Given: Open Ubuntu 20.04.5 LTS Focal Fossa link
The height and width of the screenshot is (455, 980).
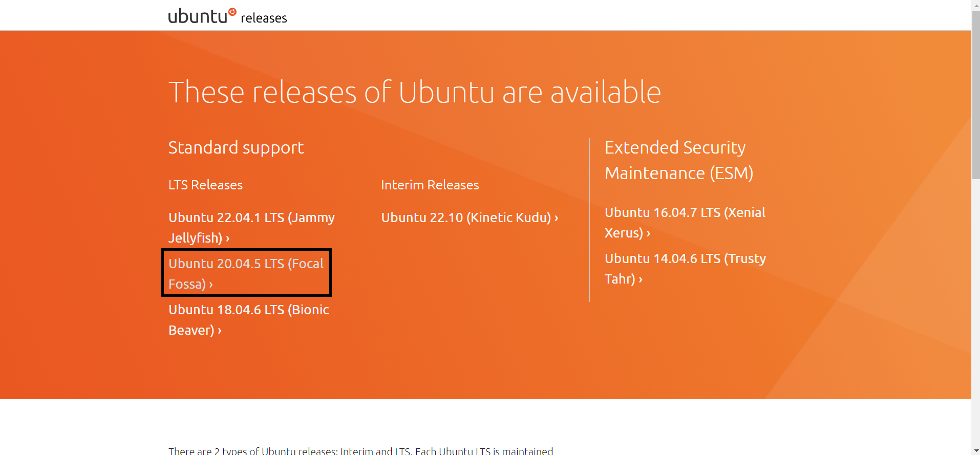Looking at the screenshot, I should coord(246,274).
